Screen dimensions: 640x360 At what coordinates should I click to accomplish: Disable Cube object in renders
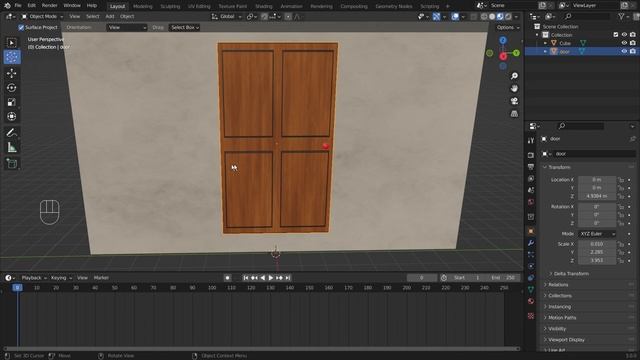click(633, 43)
